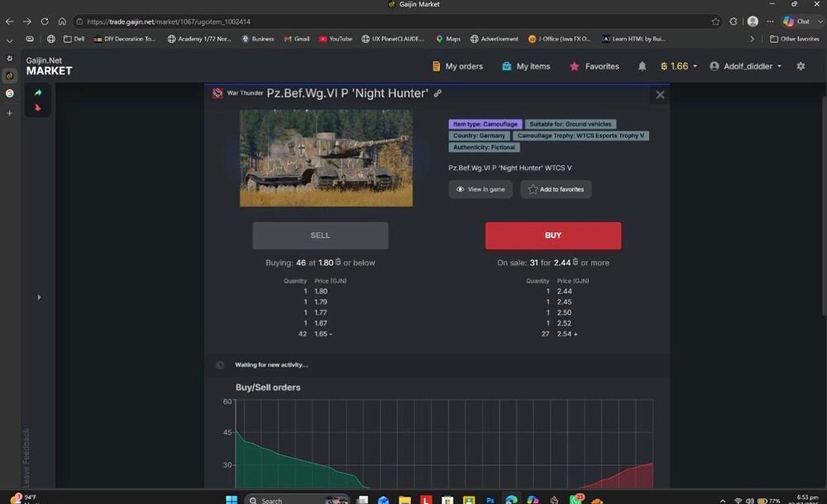Click the red arrow icon in sidebar
Image resolution: width=827 pixels, height=504 pixels.
pyautogui.click(x=38, y=108)
